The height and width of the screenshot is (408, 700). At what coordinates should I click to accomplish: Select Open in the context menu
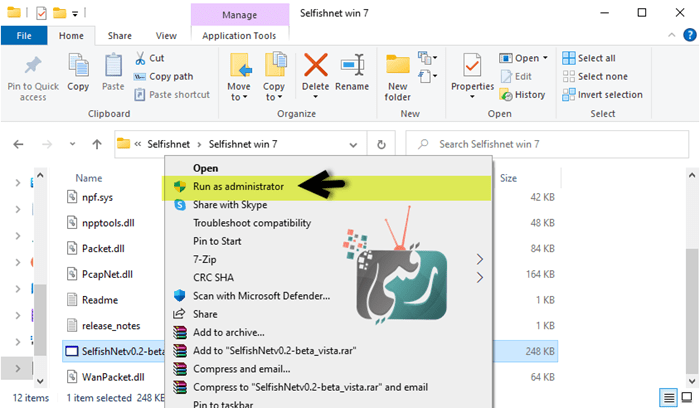[x=328, y=168]
